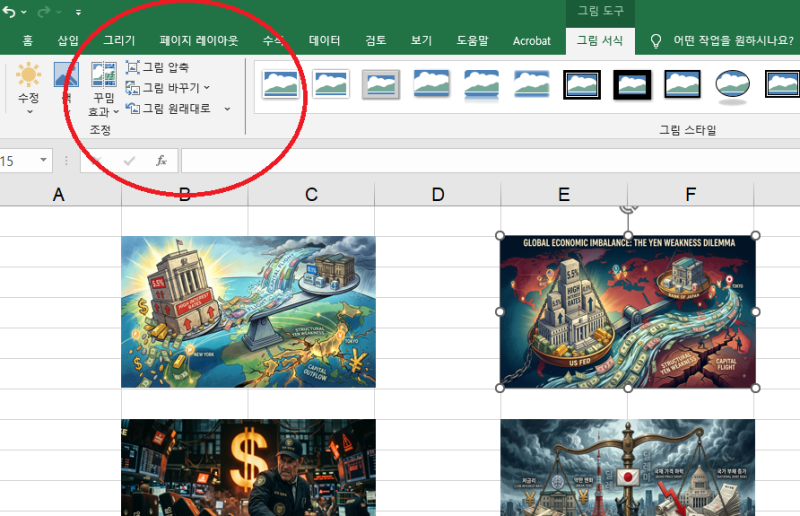
Task: Select column C header
Action: (311, 194)
